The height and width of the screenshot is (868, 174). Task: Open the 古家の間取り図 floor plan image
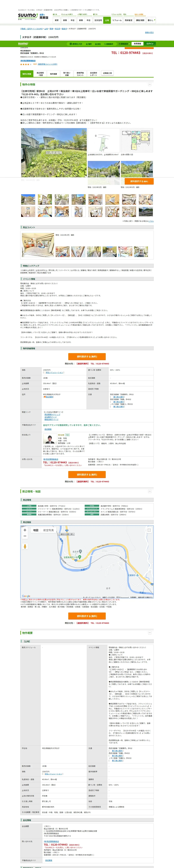click(x=137, y=140)
